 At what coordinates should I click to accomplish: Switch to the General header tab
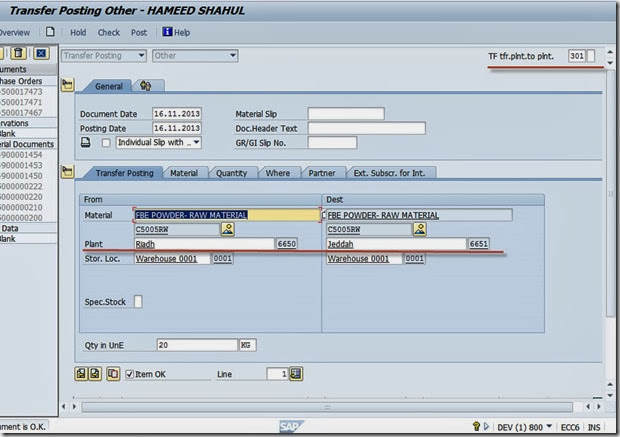pyautogui.click(x=109, y=86)
